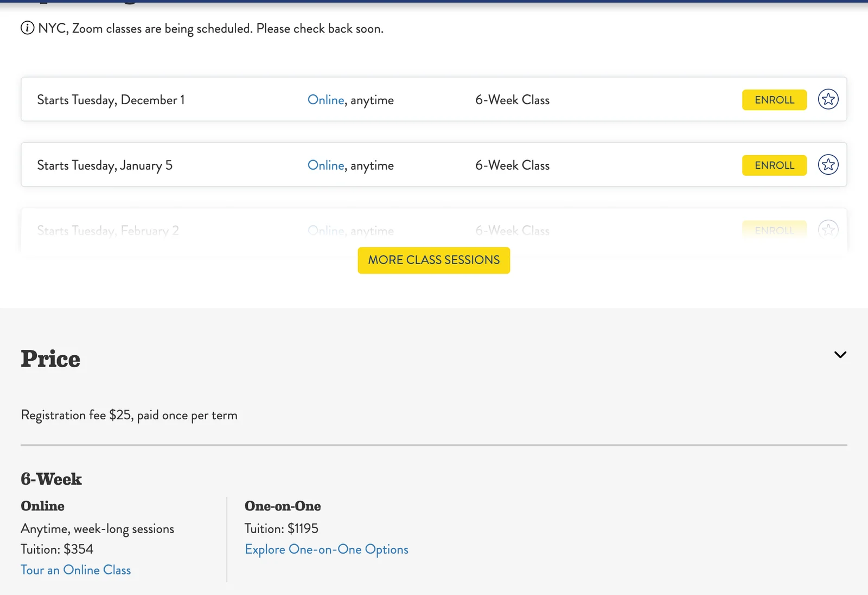Click the NYC, Zoom classes notice text

pyautogui.click(x=210, y=29)
